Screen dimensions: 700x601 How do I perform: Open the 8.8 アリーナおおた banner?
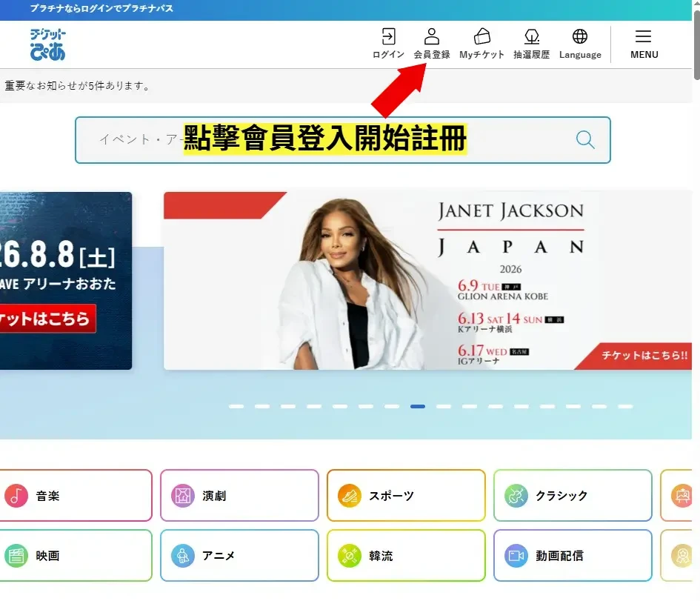pyautogui.click(x=66, y=281)
